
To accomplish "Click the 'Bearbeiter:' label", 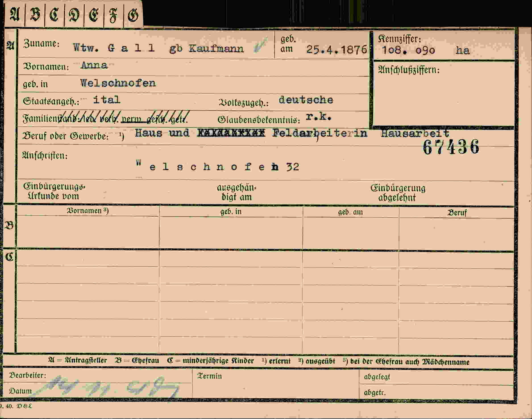I will (x=28, y=375).
